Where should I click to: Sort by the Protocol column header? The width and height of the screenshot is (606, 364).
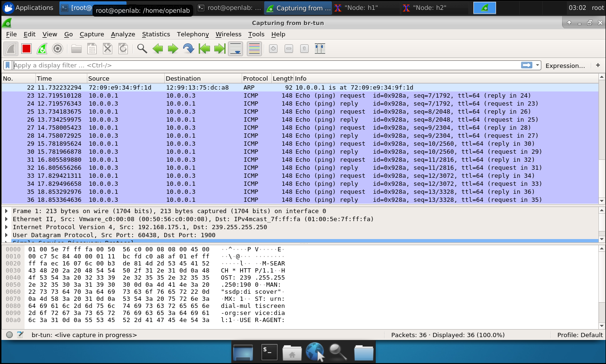256,78
